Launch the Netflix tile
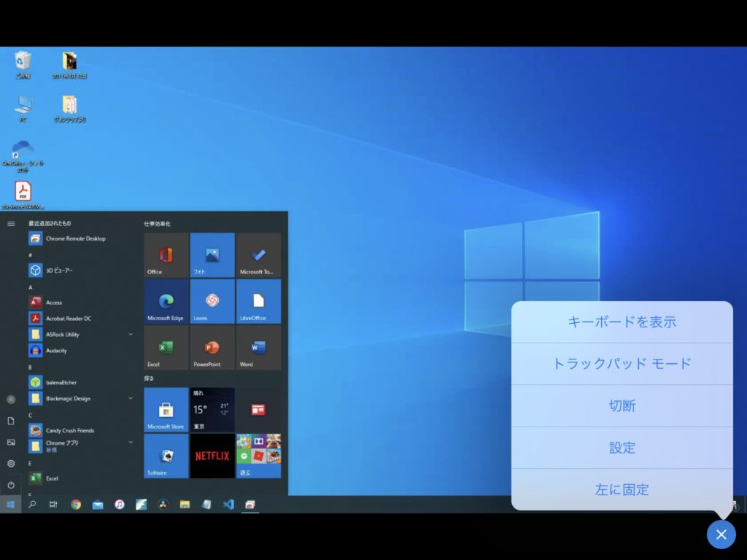 [212, 456]
